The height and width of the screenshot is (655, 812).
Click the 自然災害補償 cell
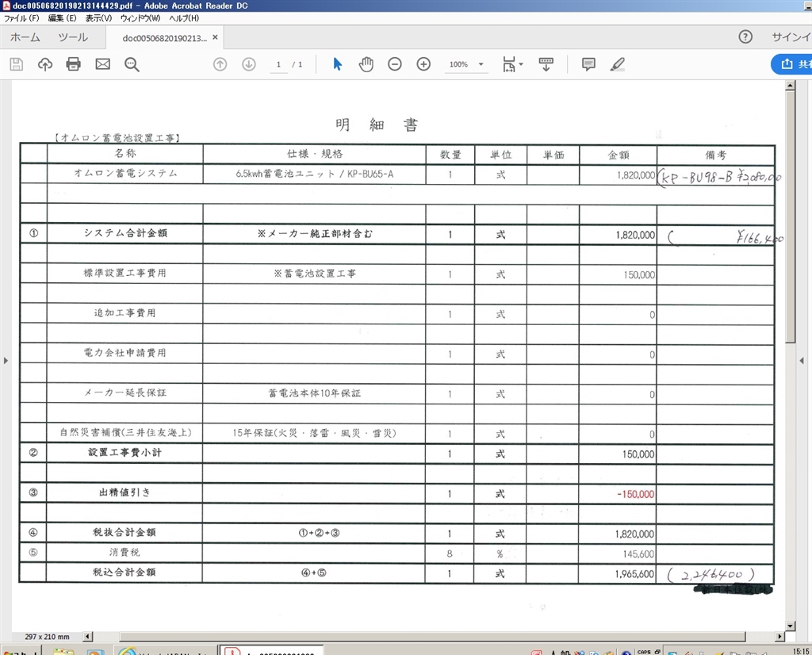click(x=125, y=432)
